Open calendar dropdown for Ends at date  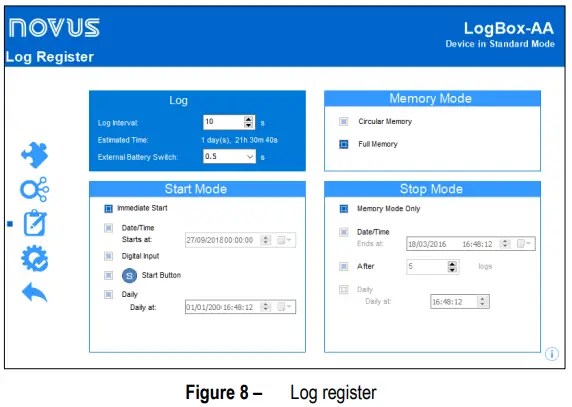point(524,244)
